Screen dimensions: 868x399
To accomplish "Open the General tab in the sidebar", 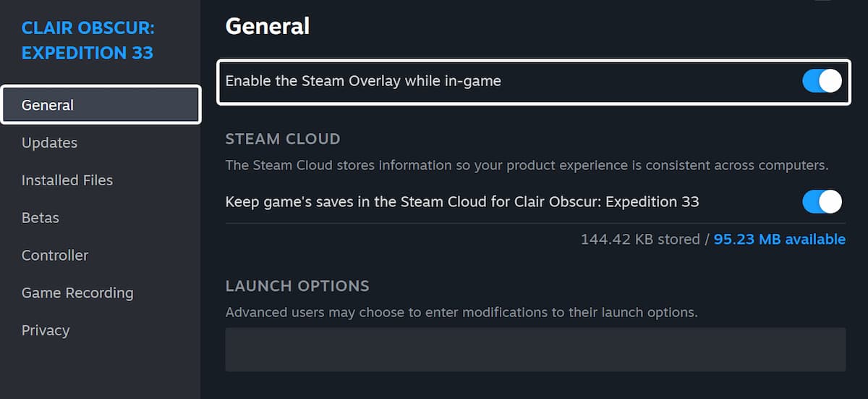I will pyautogui.click(x=101, y=105).
